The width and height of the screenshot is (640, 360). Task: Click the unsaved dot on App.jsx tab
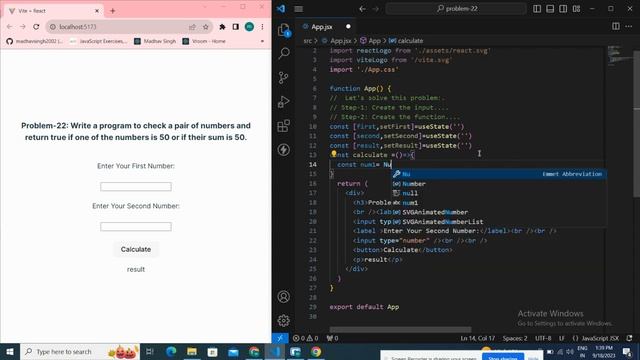coord(348,27)
